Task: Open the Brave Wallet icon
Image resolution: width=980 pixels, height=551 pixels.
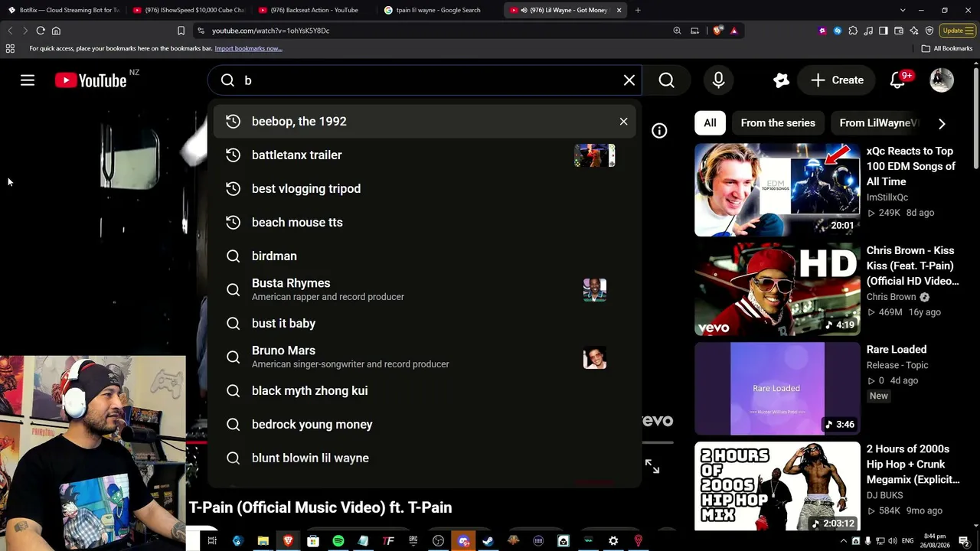Action: click(899, 31)
